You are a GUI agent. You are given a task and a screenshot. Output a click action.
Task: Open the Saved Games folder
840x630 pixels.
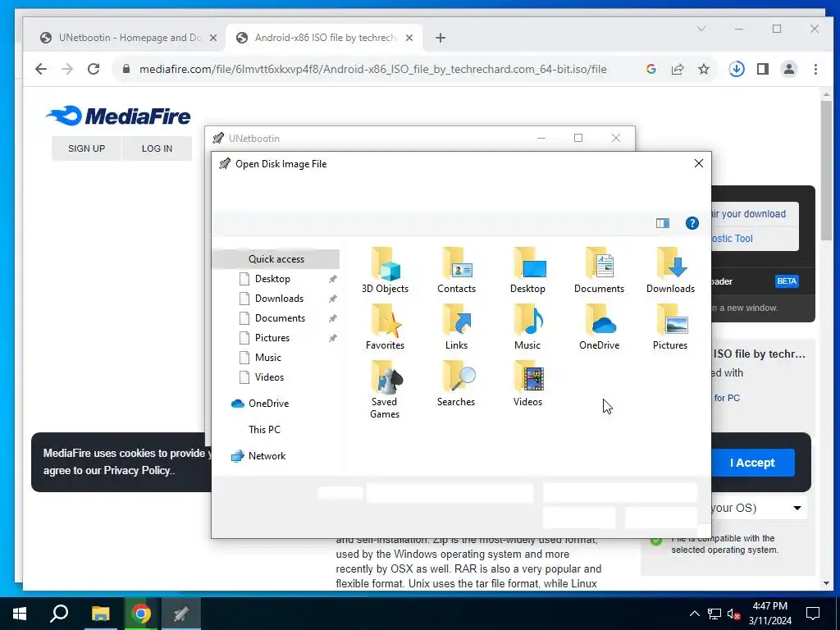[385, 390]
